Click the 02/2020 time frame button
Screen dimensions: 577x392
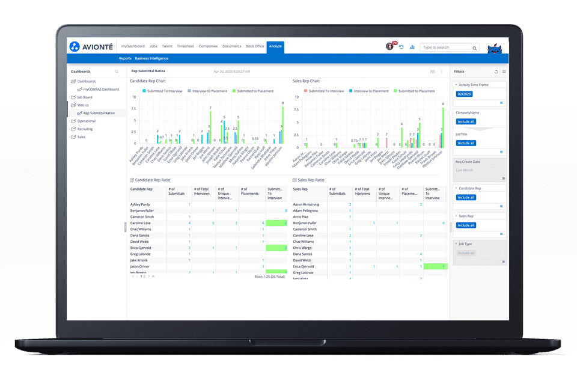pyautogui.click(x=465, y=94)
